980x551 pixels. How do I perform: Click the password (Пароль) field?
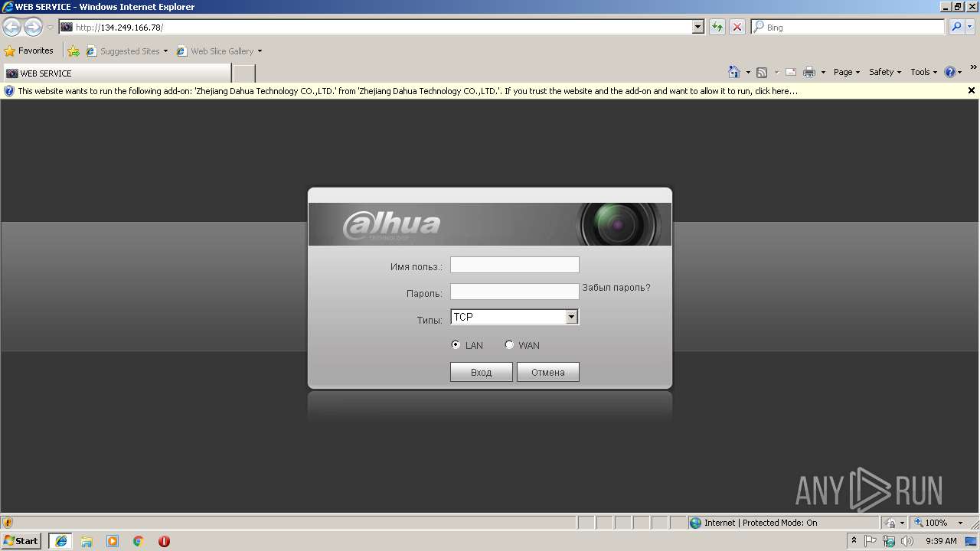[x=514, y=292]
